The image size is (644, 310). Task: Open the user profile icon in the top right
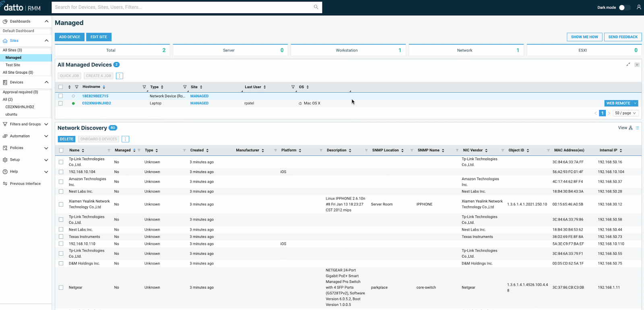[x=639, y=7]
